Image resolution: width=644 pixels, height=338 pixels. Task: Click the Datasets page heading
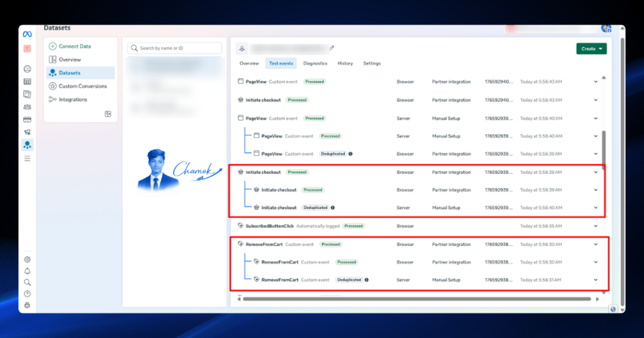pyautogui.click(x=57, y=28)
